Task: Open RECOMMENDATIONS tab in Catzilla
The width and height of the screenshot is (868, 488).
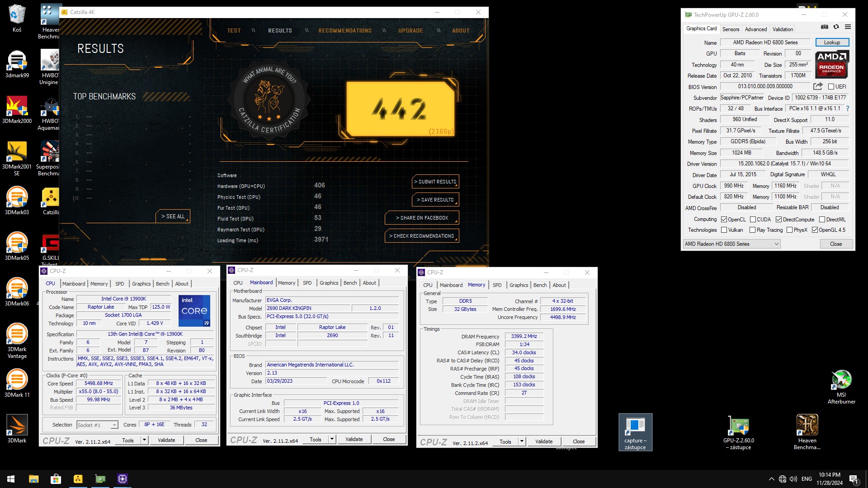Action: pos(345,31)
